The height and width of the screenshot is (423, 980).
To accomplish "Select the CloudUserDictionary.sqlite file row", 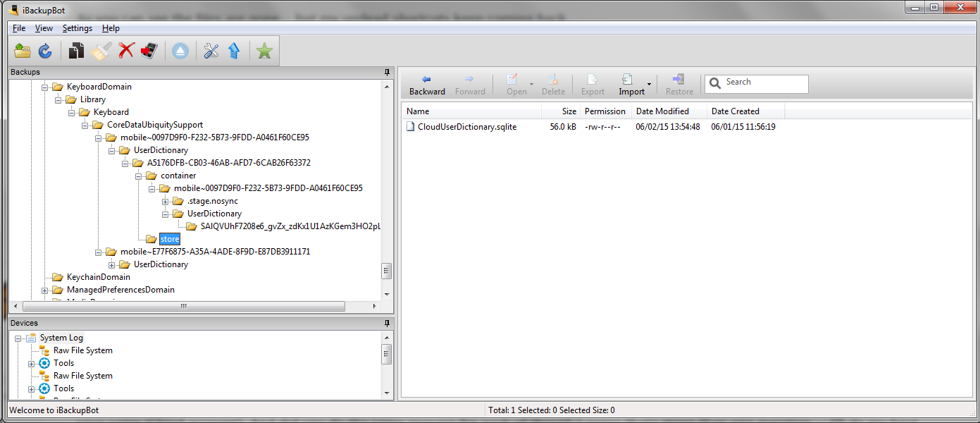I will (687, 127).
